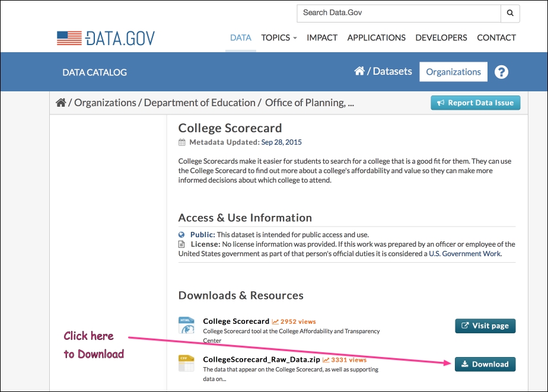Image resolution: width=548 pixels, height=392 pixels.
Task: Click the HTML resource file icon
Action: coord(186,325)
